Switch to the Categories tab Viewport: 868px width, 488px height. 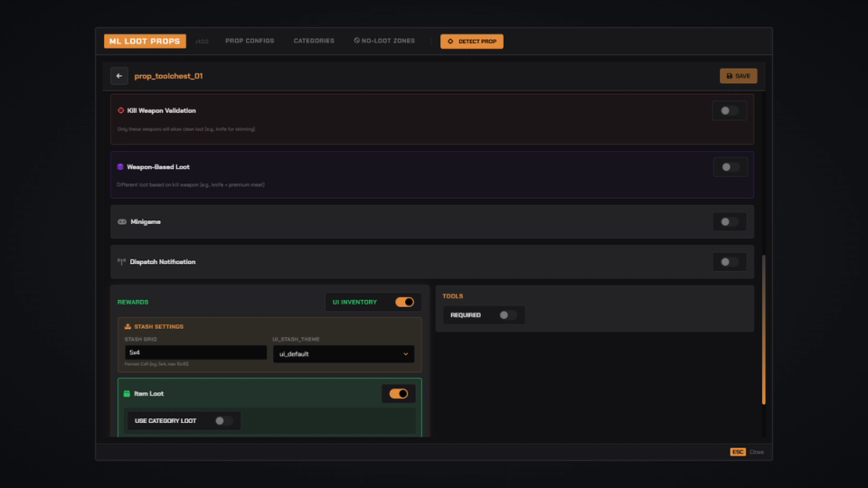tap(314, 41)
